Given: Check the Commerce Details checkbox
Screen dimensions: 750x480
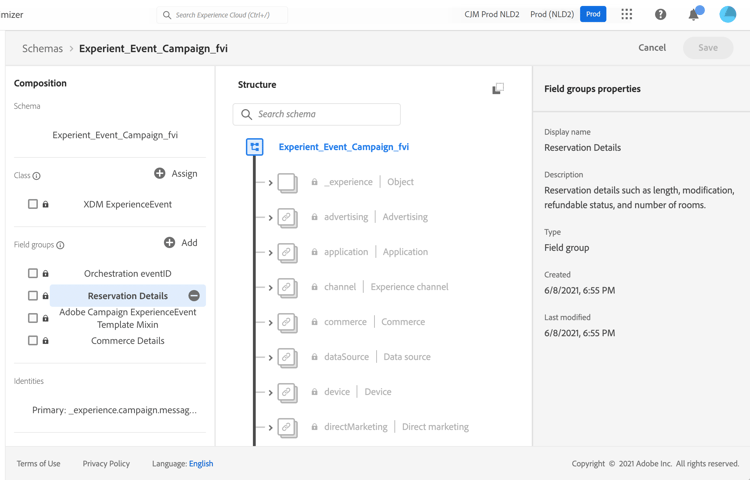Looking at the screenshot, I should [x=33, y=341].
